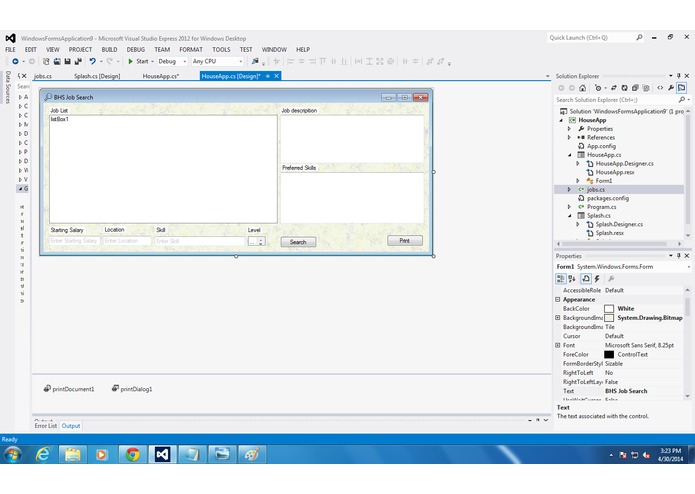Click the New Project toolbar icon
The height and width of the screenshot is (494, 695).
46,62
